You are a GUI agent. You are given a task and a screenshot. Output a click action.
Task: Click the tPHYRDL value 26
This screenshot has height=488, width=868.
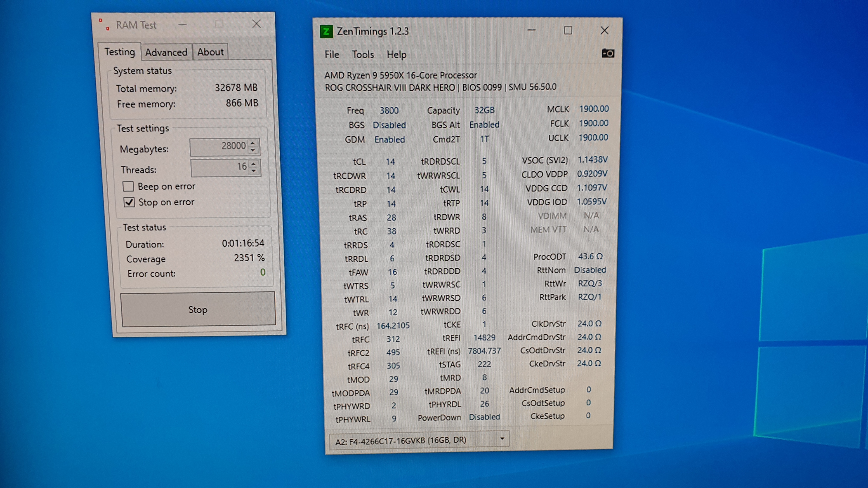(484, 404)
